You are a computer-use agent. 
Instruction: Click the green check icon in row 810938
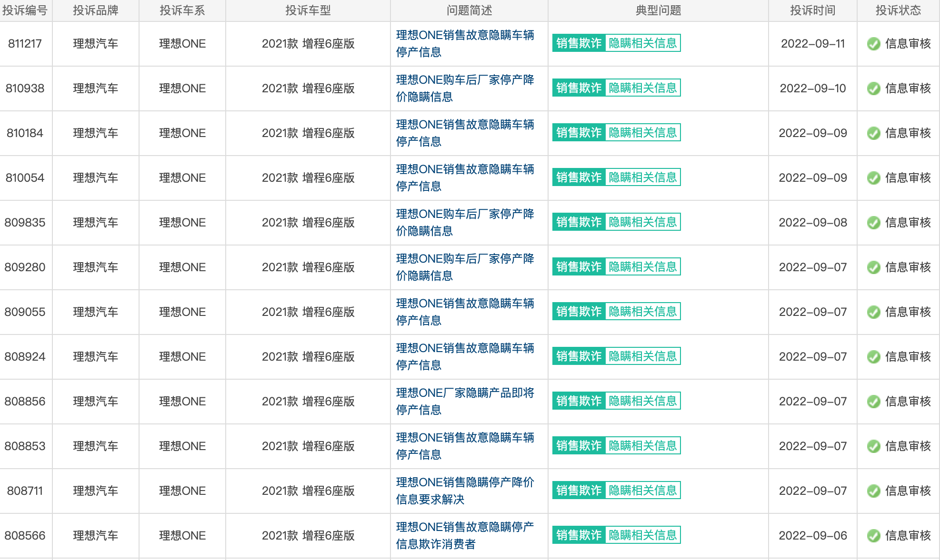tap(873, 88)
